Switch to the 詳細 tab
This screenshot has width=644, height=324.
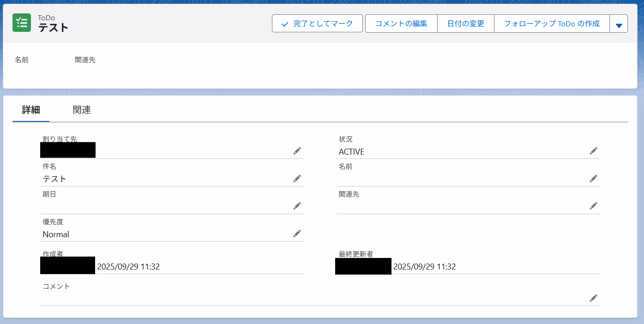(31, 110)
